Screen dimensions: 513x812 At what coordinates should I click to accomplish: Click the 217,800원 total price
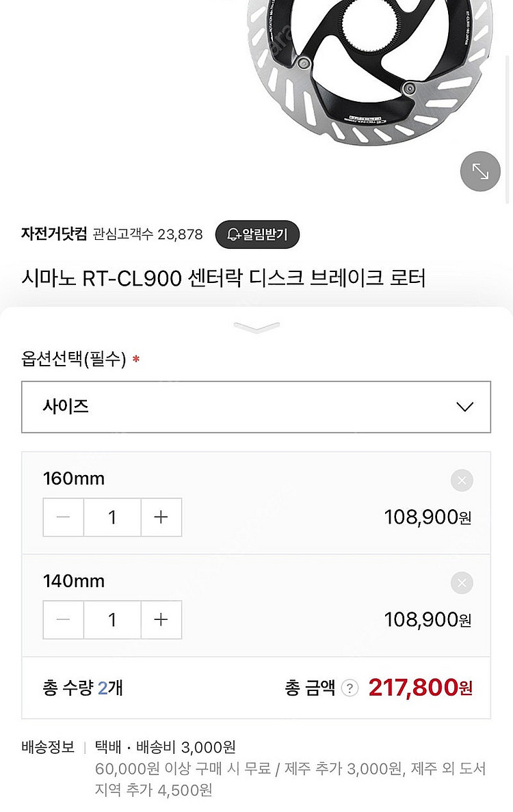coord(420,688)
